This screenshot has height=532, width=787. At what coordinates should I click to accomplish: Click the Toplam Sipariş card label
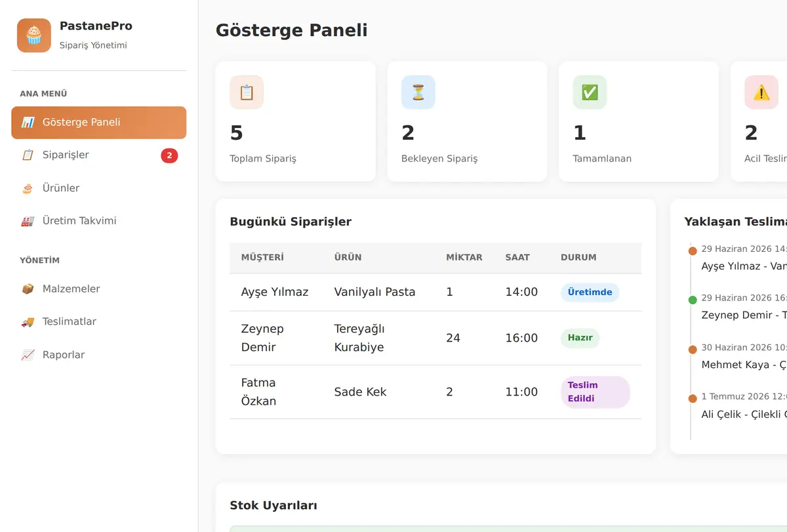[x=263, y=159]
